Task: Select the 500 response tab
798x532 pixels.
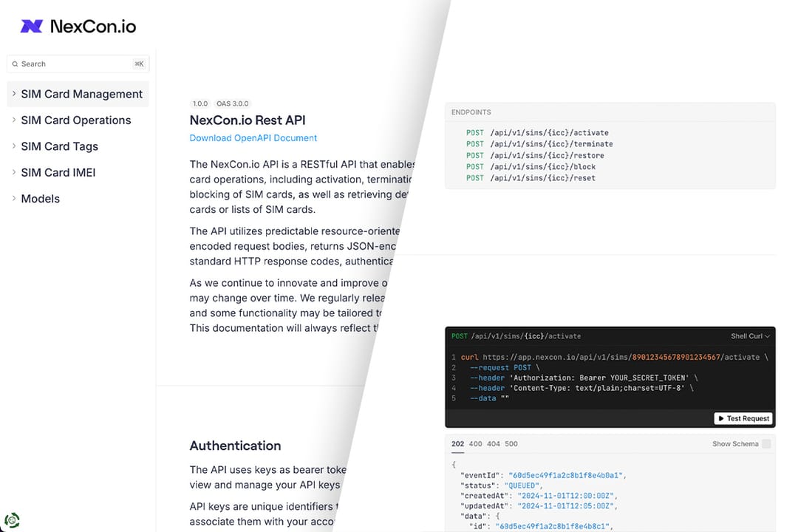Action: [511, 444]
